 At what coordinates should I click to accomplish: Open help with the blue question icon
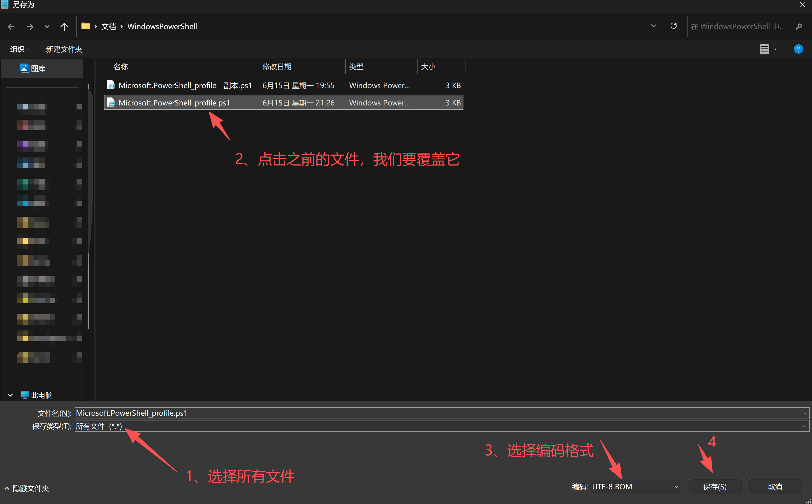click(798, 49)
